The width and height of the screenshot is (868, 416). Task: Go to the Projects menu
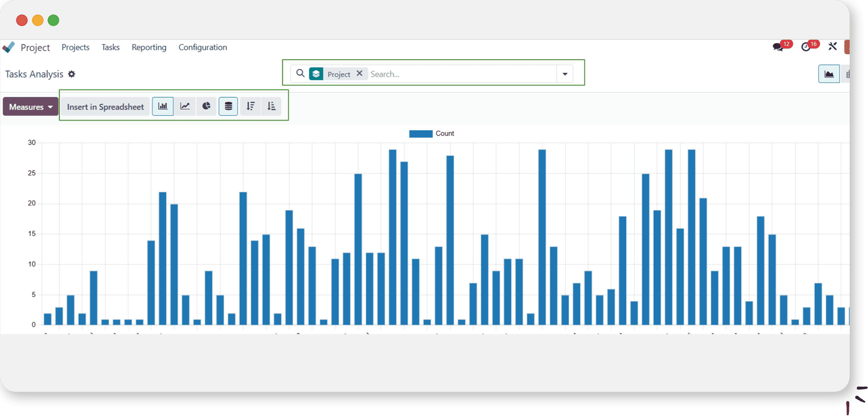coord(75,47)
